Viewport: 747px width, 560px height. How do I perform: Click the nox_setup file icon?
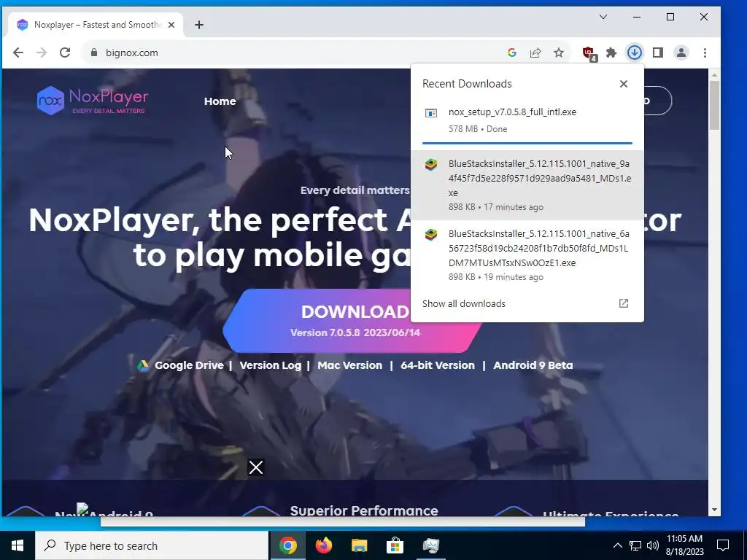point(431,113)
